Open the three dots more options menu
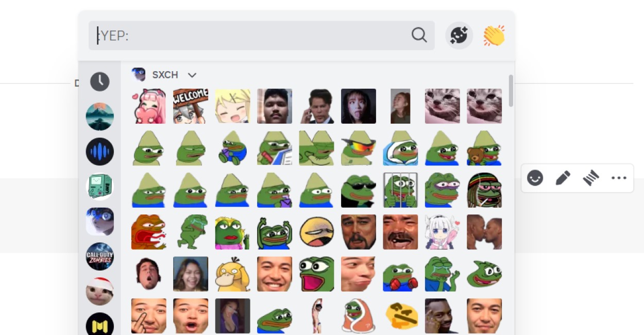 (619, 178)
